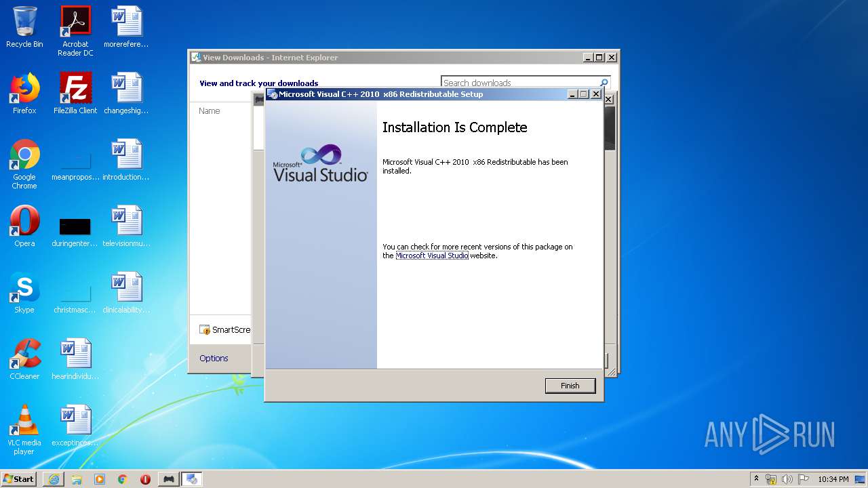868x488 pixels.
Task: Click the setup installer taskbar item
Action: tap(192, 479)
